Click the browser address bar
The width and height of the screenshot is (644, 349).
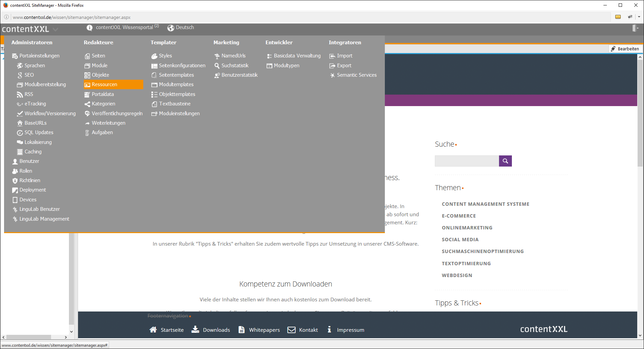(x=311, y=17)
